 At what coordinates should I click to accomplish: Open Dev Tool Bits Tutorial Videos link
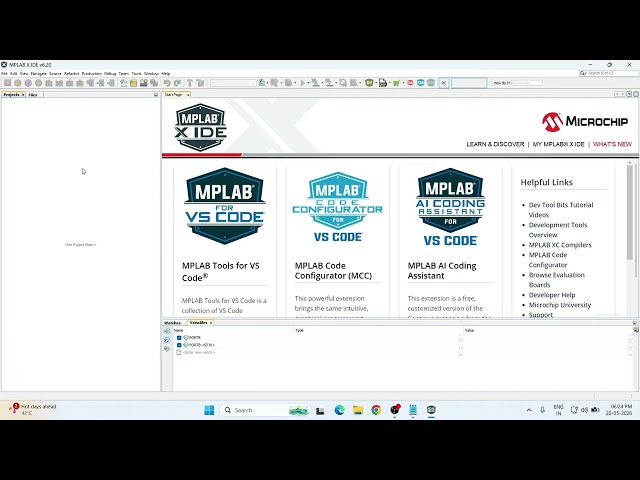click(x=561, y=210)
